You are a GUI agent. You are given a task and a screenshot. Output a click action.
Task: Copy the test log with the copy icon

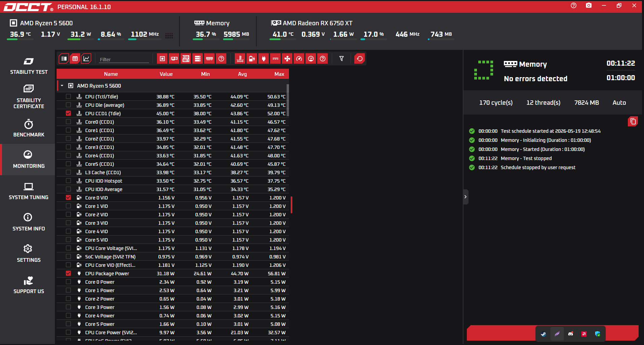pos(633,121)
